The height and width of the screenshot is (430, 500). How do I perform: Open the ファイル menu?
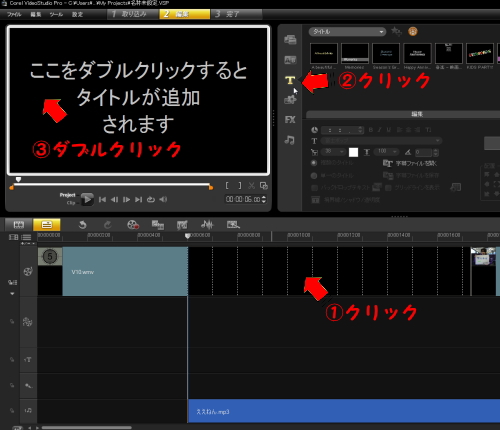pos(14,14)
